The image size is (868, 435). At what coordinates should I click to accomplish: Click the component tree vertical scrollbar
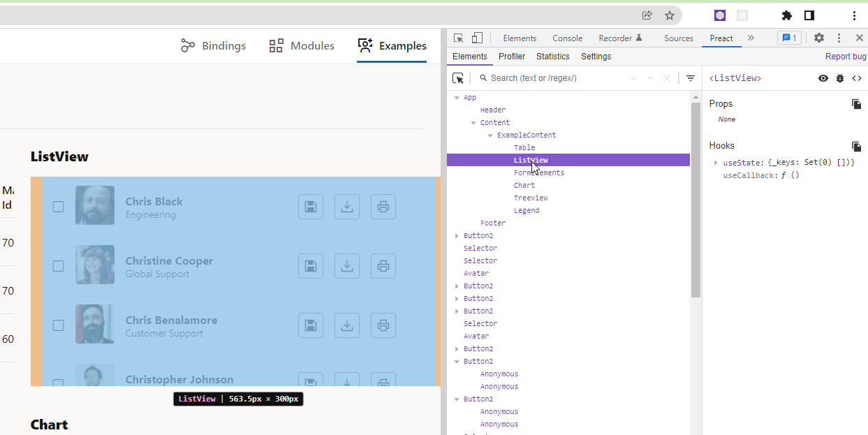pos(696,200)
